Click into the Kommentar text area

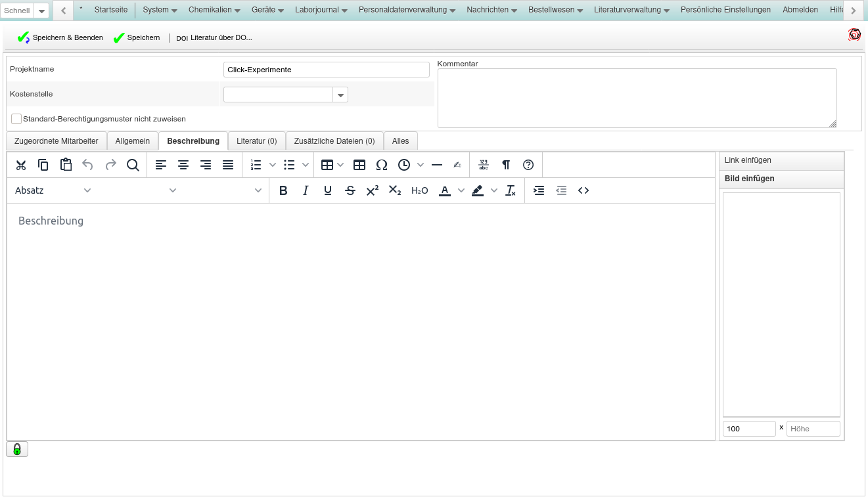click(x=636, y=98)
